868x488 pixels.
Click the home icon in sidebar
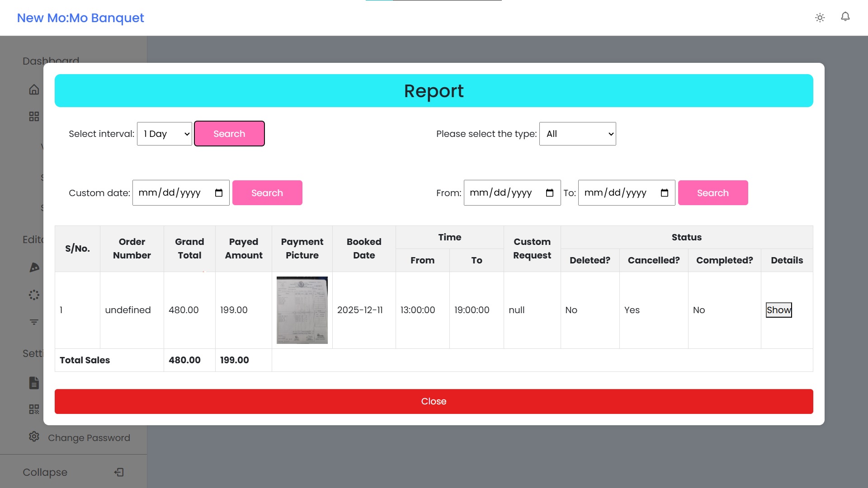tap(34, 89)
